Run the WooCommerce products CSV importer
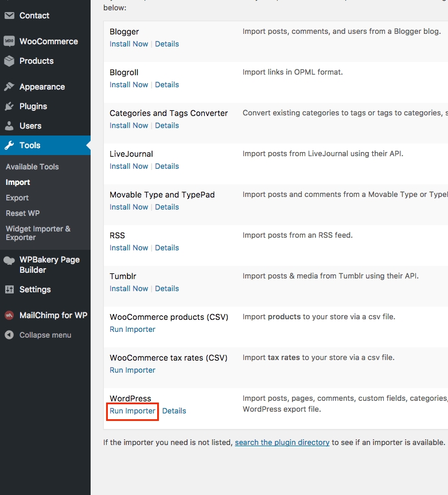Screen dimensions: 448x495 click(x=133, y=330)
